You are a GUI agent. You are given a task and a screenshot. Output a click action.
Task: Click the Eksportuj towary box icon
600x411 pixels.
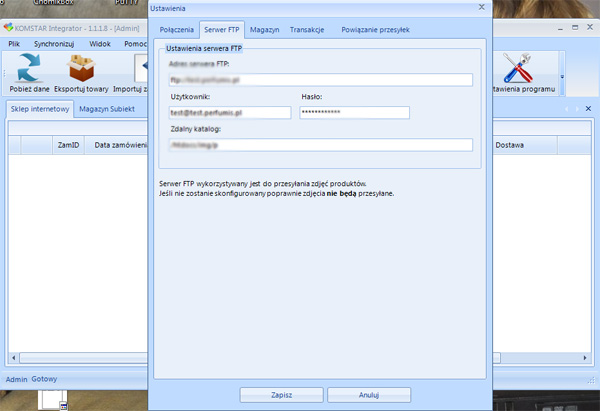tap(81, 68)
